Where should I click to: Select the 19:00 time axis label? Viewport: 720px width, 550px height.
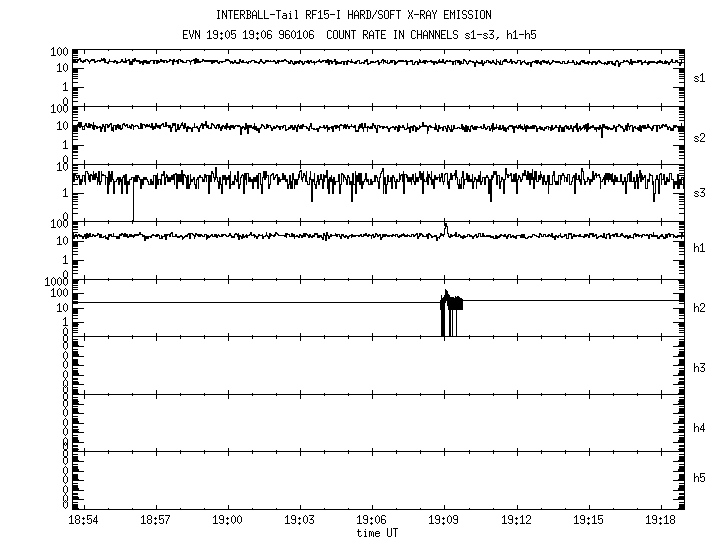[227, 521]
